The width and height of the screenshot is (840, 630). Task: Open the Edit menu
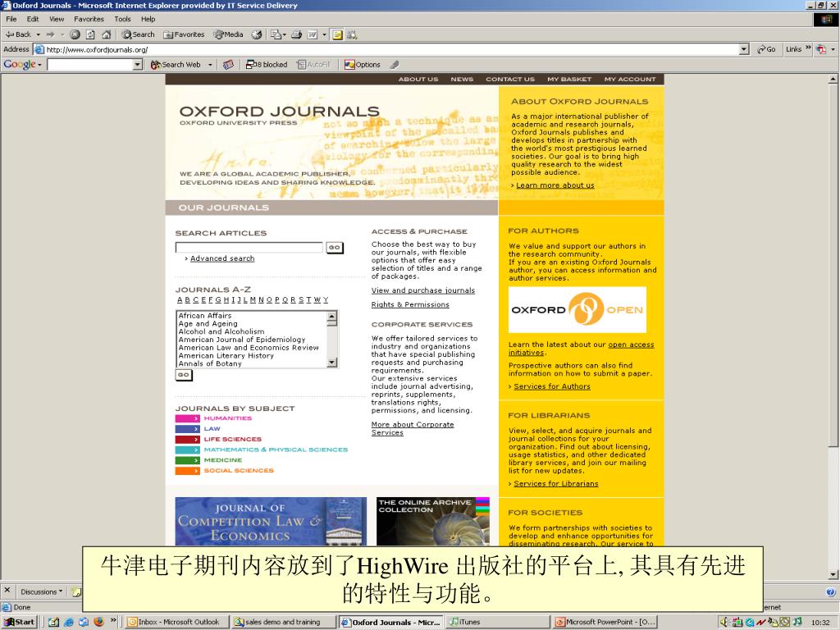[33, 20]
